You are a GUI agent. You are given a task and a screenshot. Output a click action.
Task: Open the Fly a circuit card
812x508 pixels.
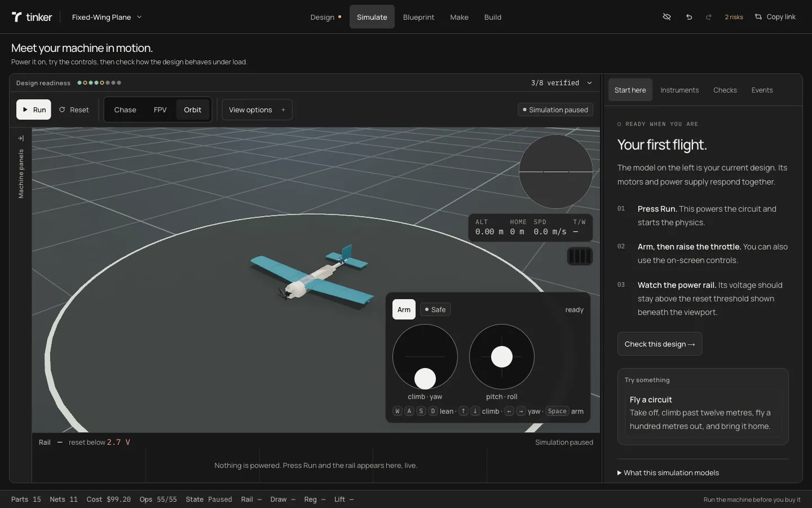[703, 413]
